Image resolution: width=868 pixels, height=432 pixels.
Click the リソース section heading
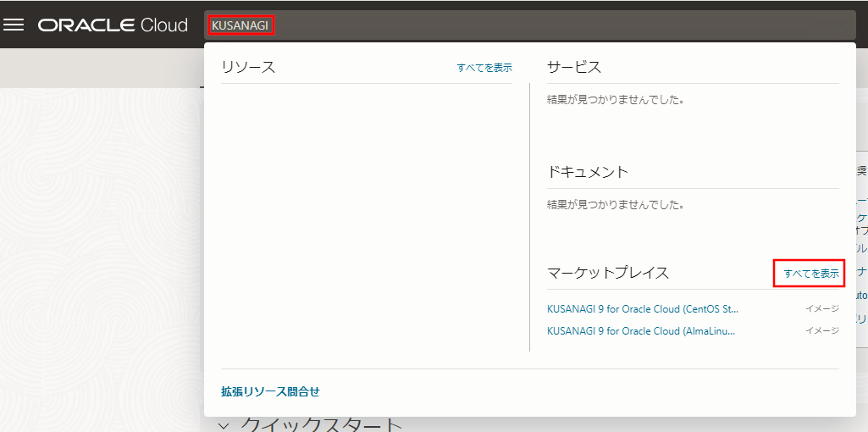(x=248, y=68)
